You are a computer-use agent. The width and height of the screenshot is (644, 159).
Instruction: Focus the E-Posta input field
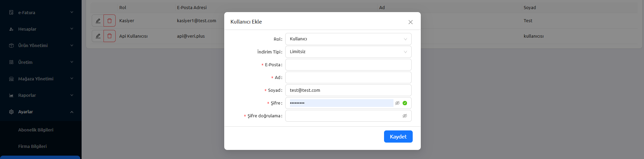click(348, 65)
